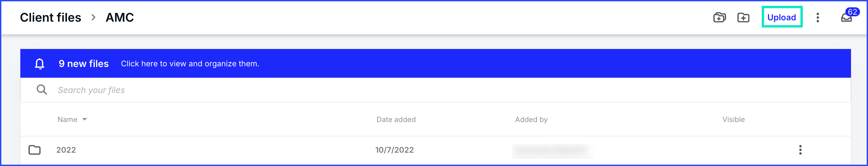The width and height of the screenshot is (868, 166).
Task: Toggle Name sort arrow
Action: 85,119
